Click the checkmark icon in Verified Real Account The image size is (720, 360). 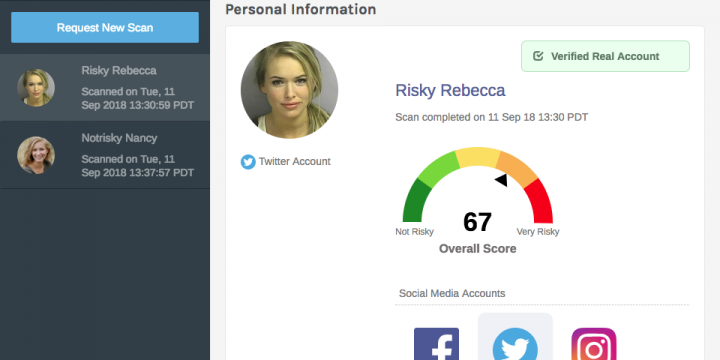coord(538,56)
